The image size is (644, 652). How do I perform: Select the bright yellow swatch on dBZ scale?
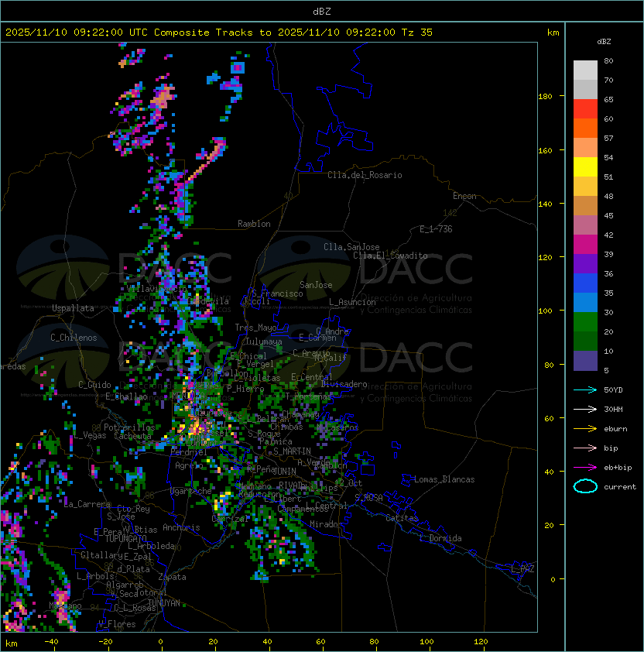click(585, 166)
